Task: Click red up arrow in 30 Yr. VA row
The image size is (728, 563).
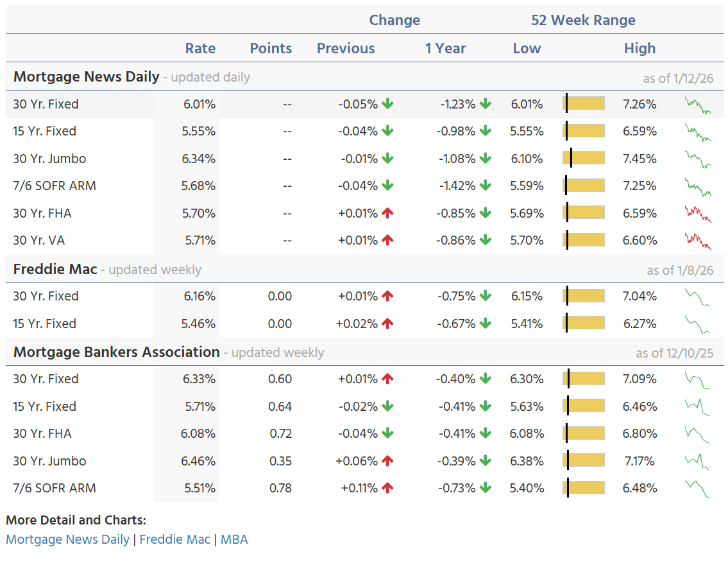Action: point(387,239)
